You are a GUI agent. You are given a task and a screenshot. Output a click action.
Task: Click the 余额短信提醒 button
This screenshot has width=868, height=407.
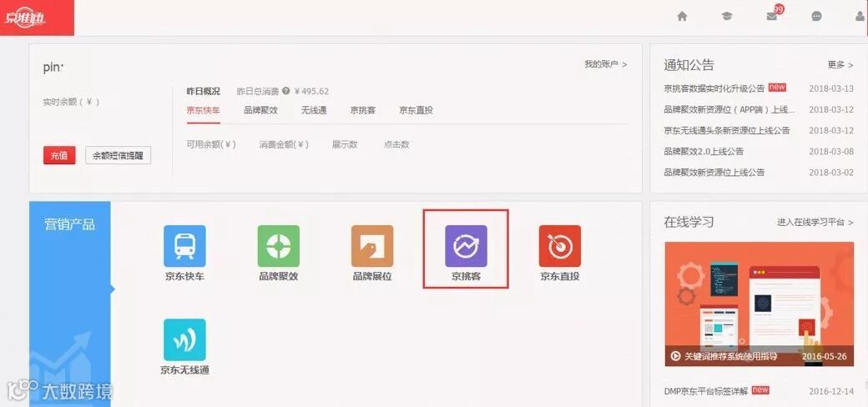click(x=118, y=156)
